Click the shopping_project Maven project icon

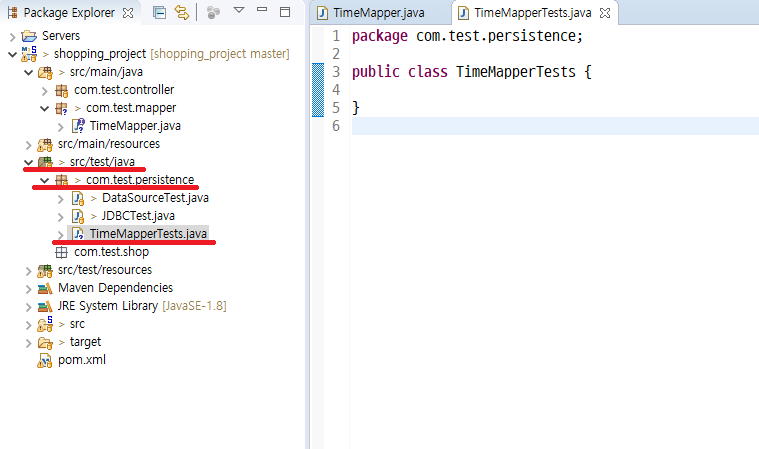[x=29, y=54]
